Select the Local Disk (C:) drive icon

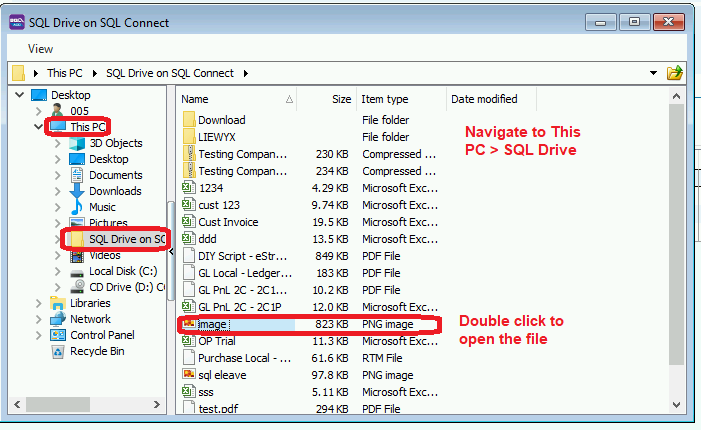tap(78, 271)
